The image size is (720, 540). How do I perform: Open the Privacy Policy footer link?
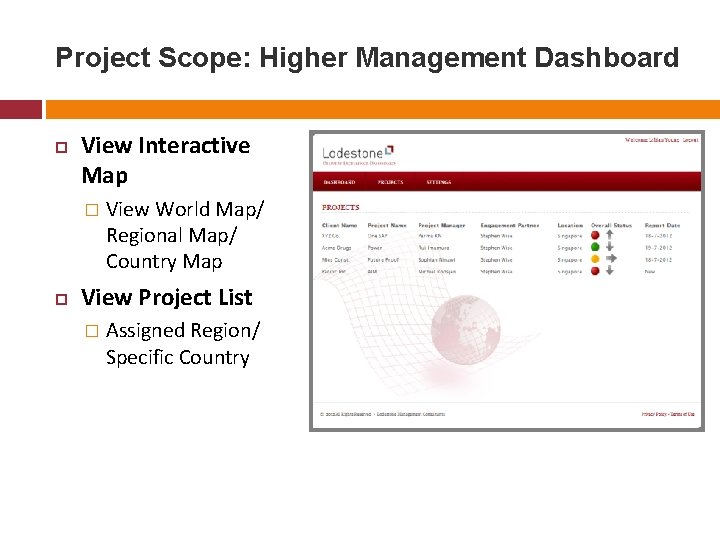pos(654,414)
